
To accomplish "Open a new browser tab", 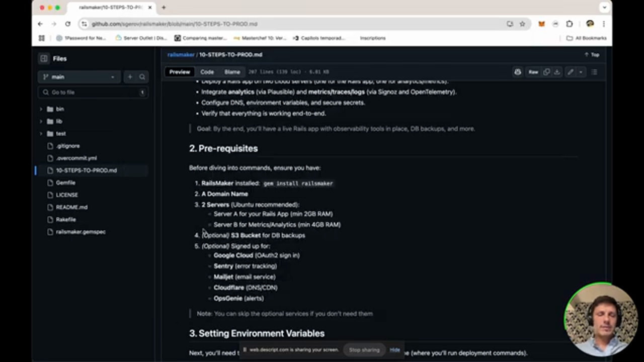I will 164,8.
